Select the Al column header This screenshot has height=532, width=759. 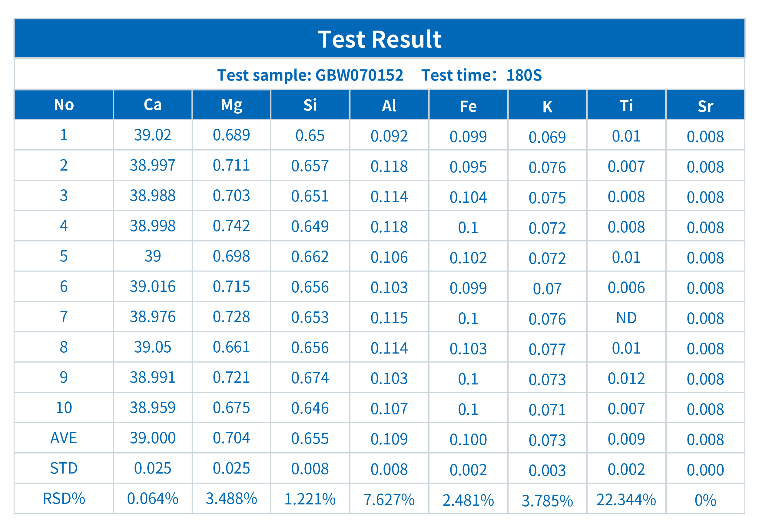click(389, 105)
